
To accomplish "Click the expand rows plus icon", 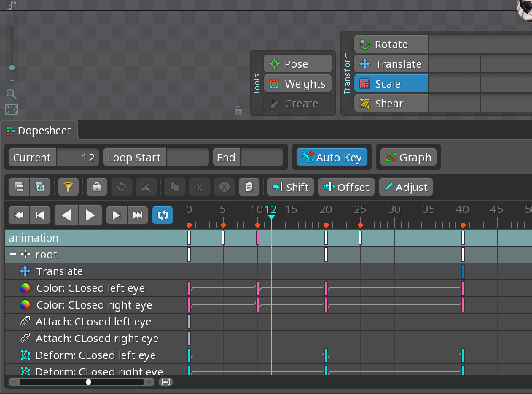I will coord(40,187).
